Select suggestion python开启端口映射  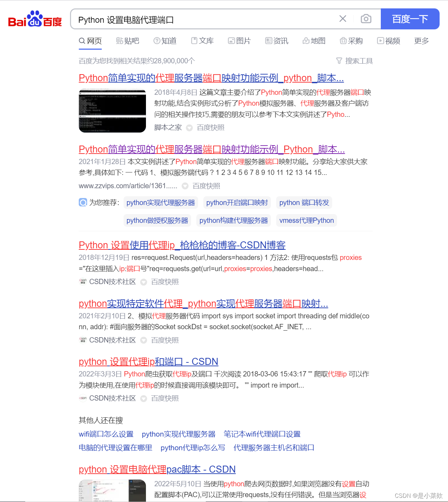coord(237,203)
